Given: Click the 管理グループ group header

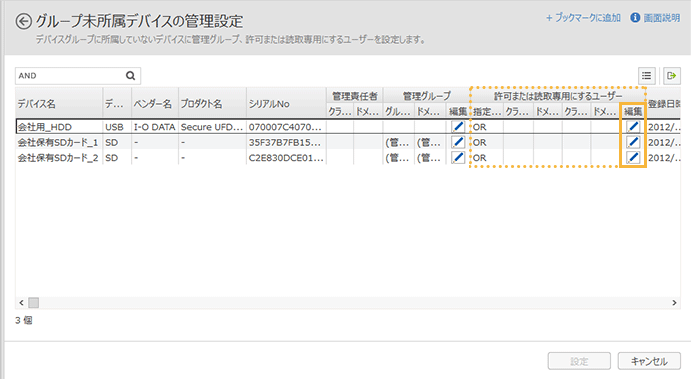Looking at the screenshot, I should point(427,96).
